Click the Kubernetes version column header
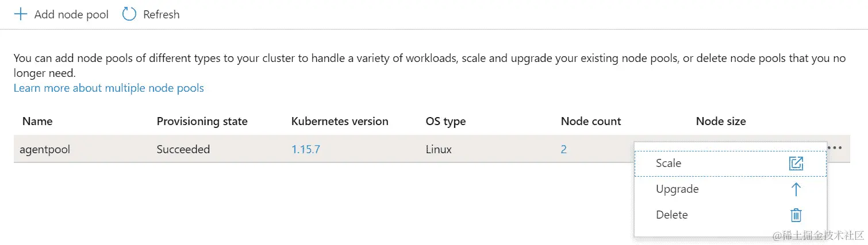This screenshot has height=245, width=868. click(x=340, y=122)
